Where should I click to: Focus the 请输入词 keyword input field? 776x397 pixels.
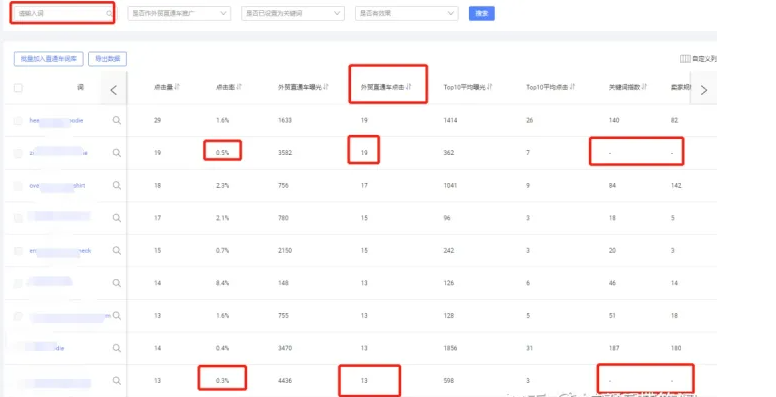62,13
